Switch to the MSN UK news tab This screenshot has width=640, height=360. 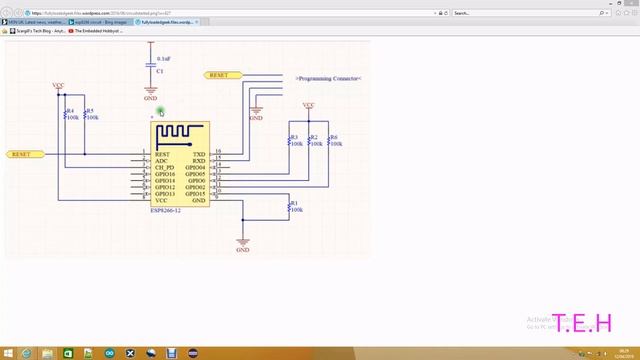(x=33, y=22)
